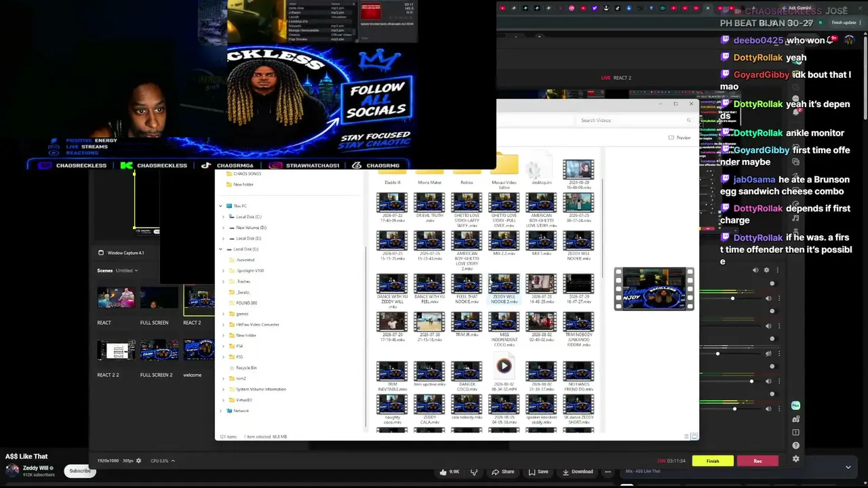Open the streaming app settings gear in right sidebar
This screenshot has width=868, height=488.
click(x=795, y=459)
